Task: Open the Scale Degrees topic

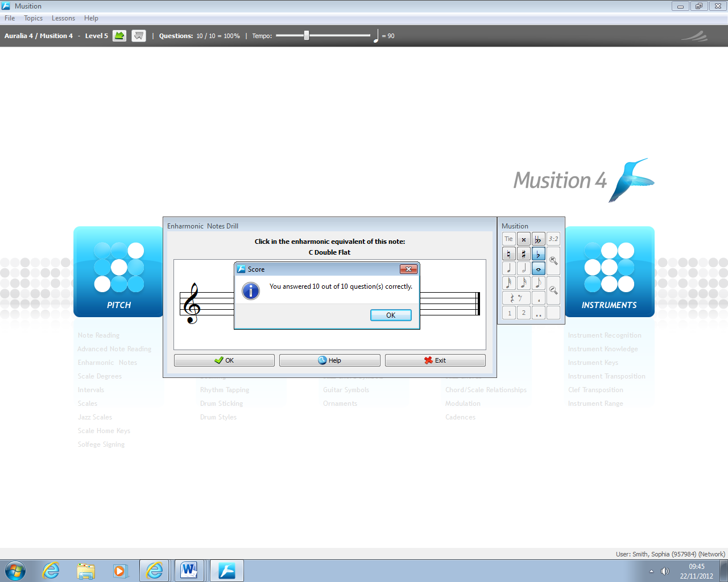Action: click(x=100, y=376)
